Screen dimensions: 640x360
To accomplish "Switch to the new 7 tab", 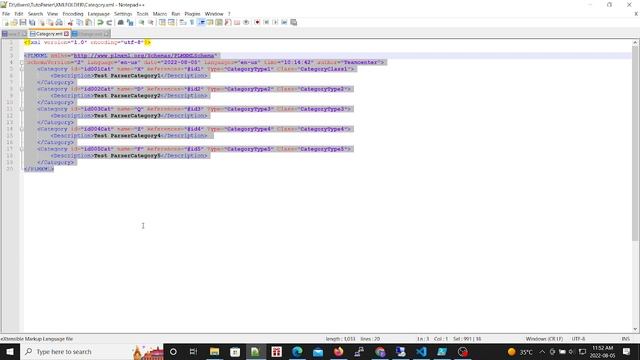I will click(x=14, y=34).
